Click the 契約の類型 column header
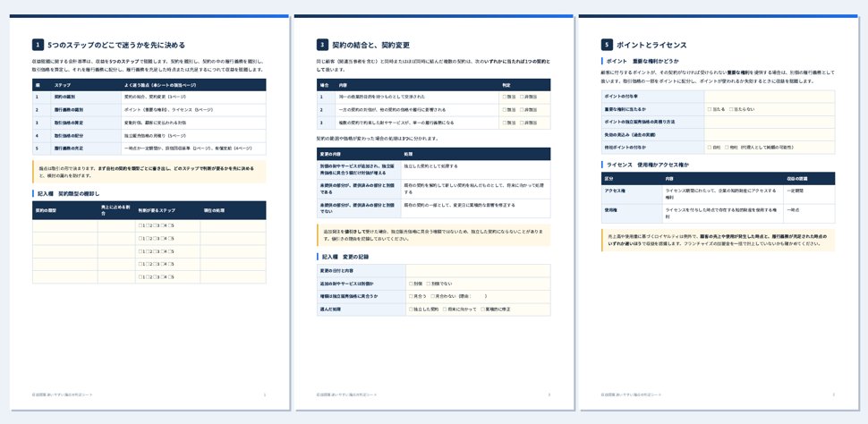Screen dimensions: 868x424 point(65,210)
